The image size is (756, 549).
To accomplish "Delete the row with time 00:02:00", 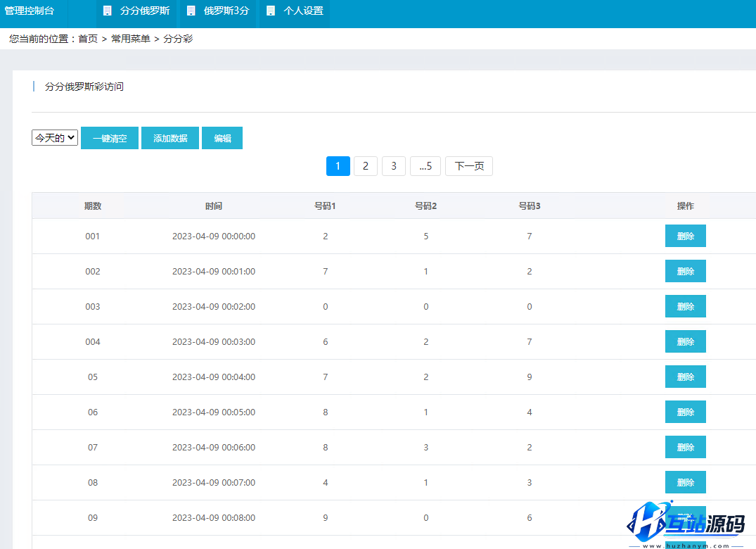I will click(x=685, y=307).
